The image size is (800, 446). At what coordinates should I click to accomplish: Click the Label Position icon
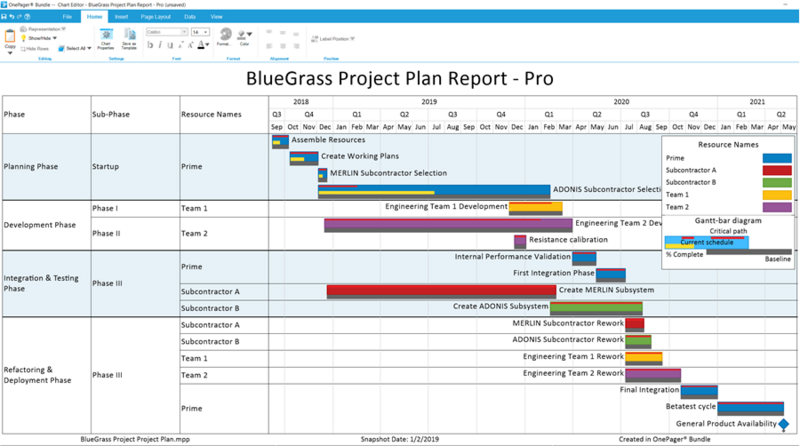[x=315, y=39]
